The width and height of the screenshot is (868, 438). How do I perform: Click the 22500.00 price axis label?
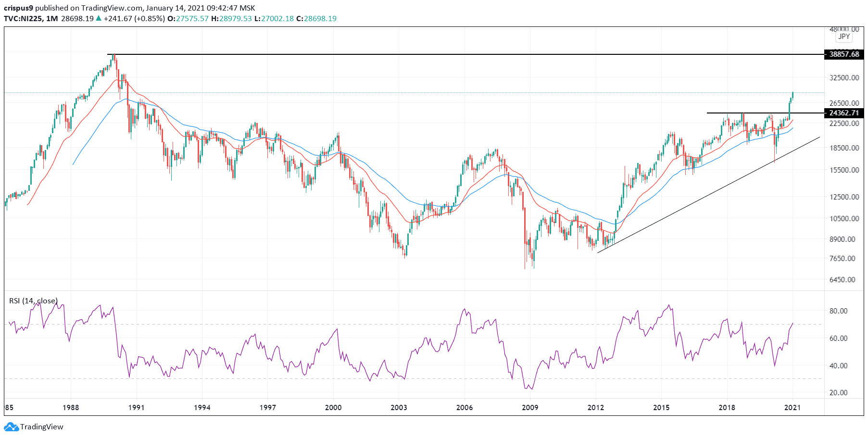pyautogui.click(x=844, y=123)
